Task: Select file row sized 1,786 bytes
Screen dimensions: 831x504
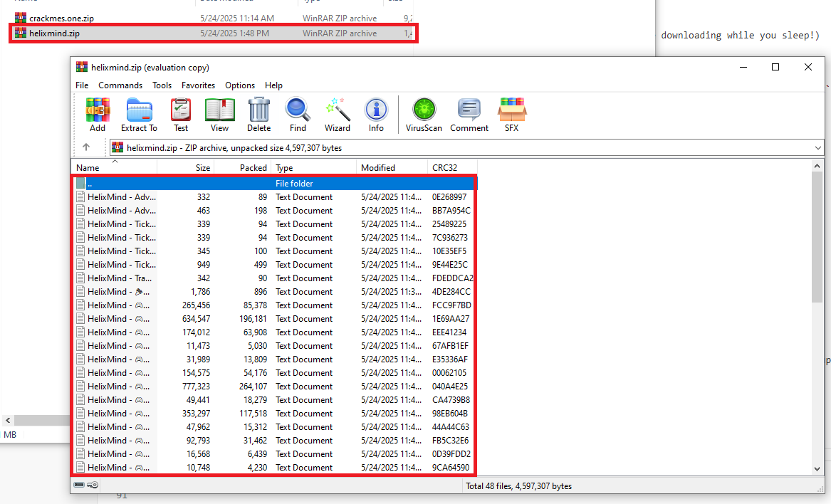Action: coord(275,291)
